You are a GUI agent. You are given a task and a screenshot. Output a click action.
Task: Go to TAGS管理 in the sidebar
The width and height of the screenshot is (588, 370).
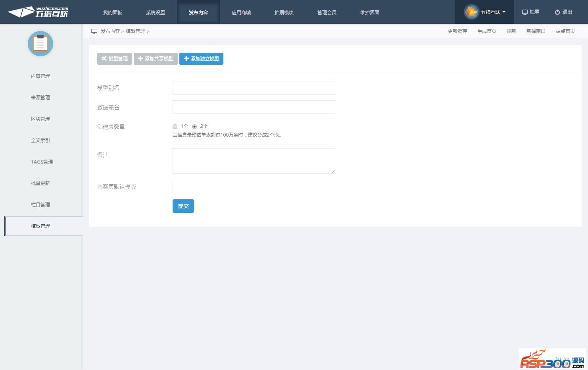(x=42, y=162)
